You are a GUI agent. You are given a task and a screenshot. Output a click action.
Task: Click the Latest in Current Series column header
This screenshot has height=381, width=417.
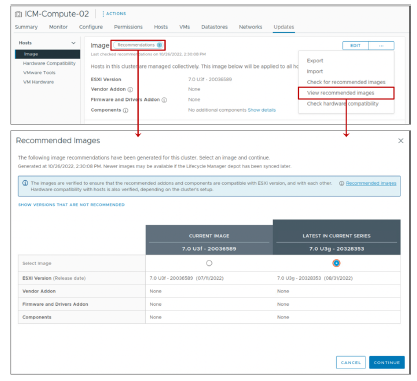coord(337,237)
